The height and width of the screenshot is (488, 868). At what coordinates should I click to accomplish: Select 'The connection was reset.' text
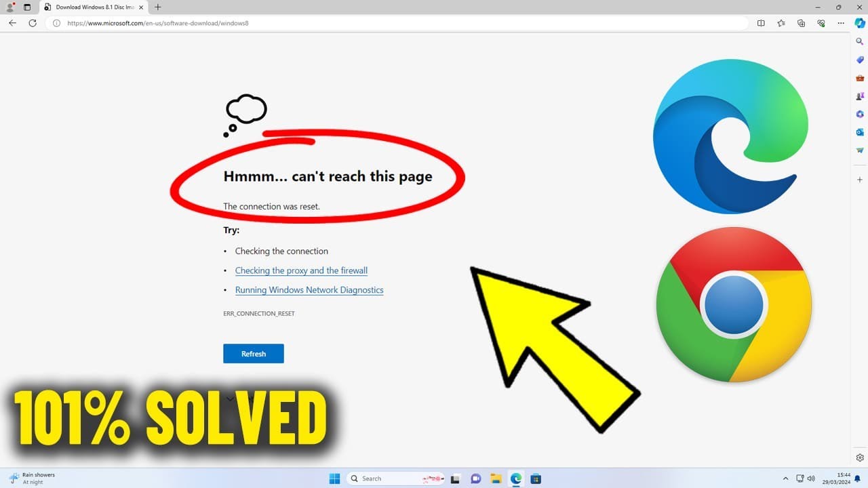tap(271, 206)
